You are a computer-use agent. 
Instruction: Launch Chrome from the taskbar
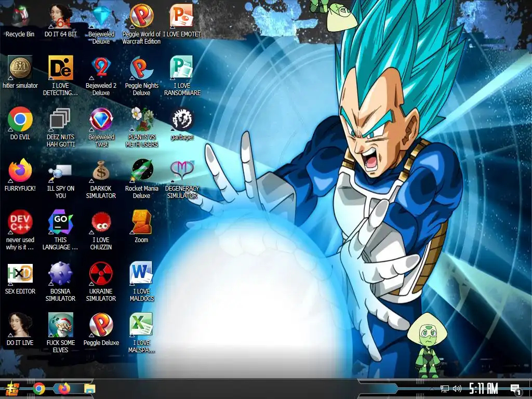coord(39,389)
